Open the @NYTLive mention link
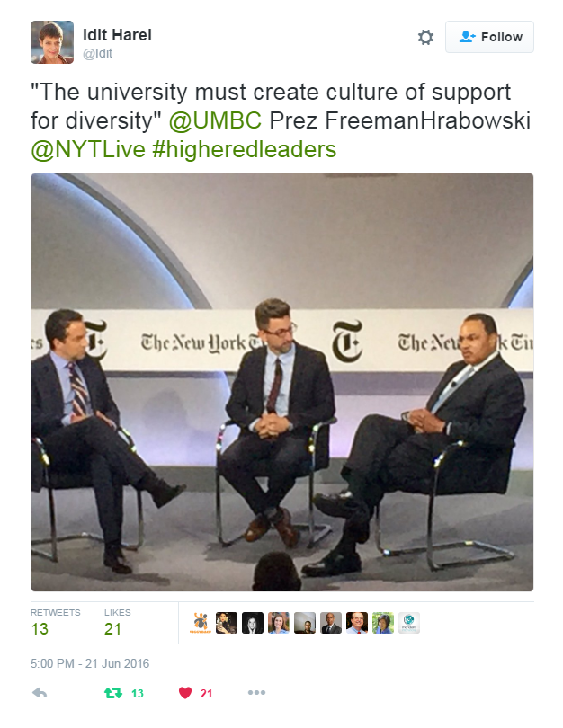Image resolution: width=563 pixels, height=728 pixels. click(88, 149)
